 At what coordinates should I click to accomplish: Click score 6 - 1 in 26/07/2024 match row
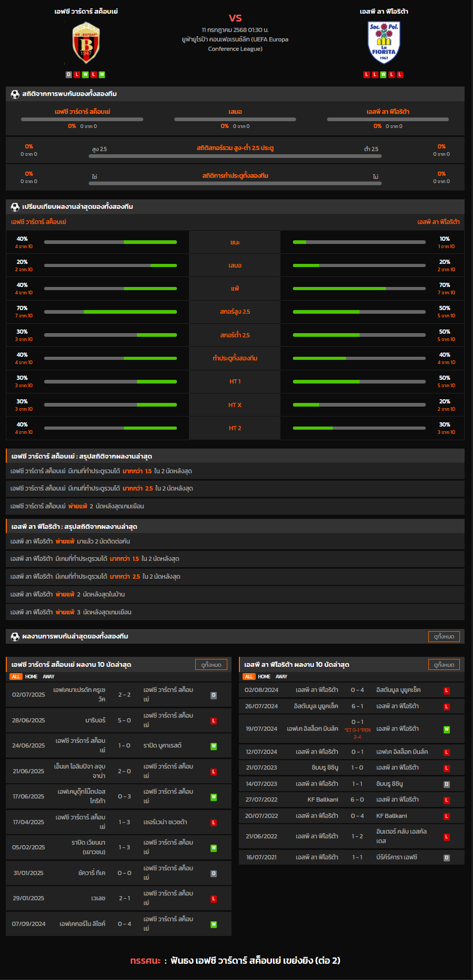358,706
